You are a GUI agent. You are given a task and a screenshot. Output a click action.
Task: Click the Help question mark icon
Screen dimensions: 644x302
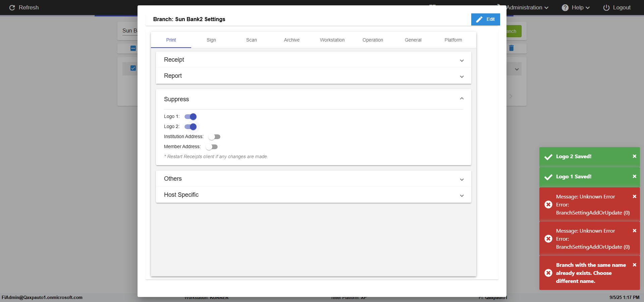pyautogui.click(x=565, y=8)
